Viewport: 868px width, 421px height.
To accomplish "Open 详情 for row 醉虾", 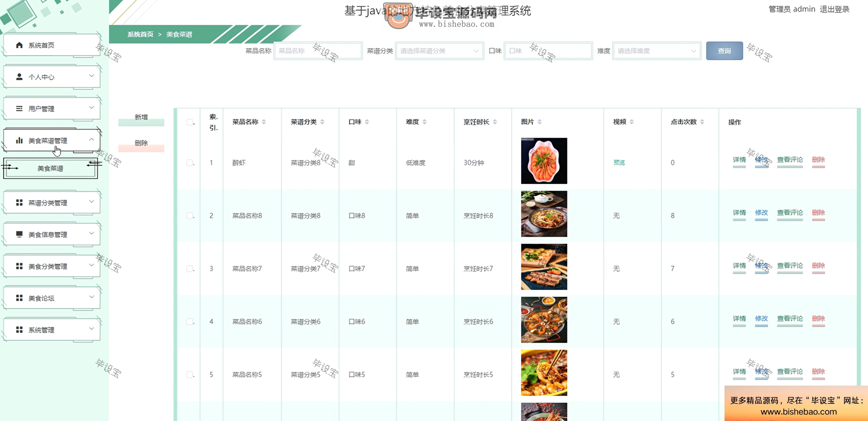I will click(739, 160).
